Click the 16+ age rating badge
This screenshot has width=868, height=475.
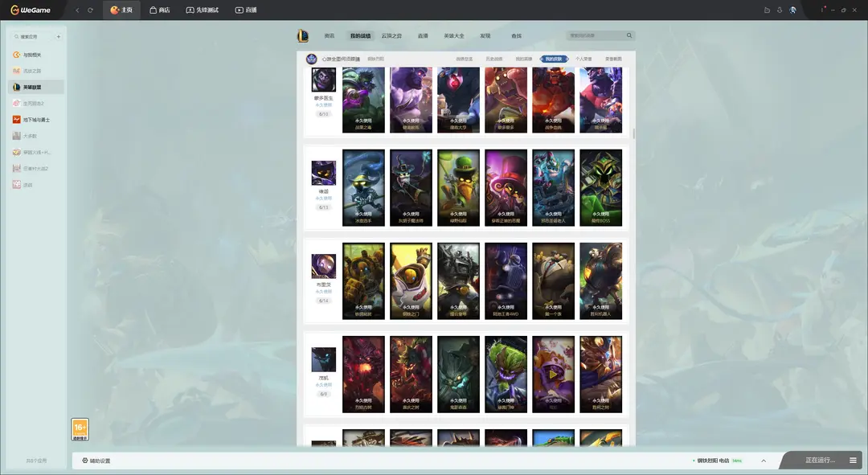(x=80, y=430)
